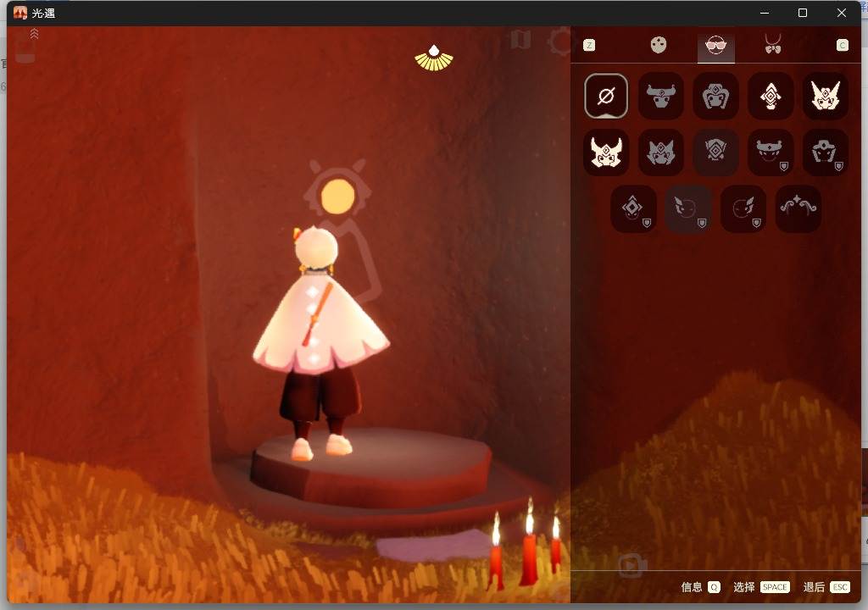This screenshot has height=610, width=868.
Task: Pick the grey rounded helmet headpiece
Action: pyautogui.click(x=715, y=96)
